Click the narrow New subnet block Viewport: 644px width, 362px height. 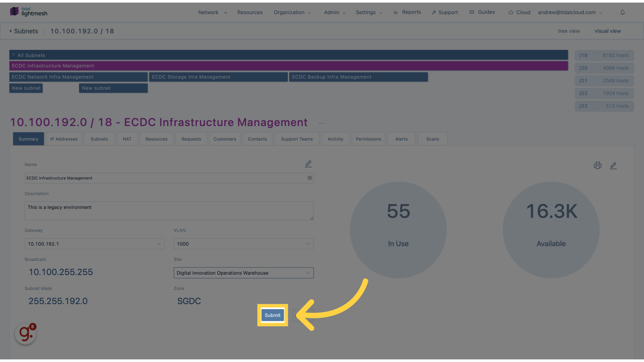[x=26, y=88]
